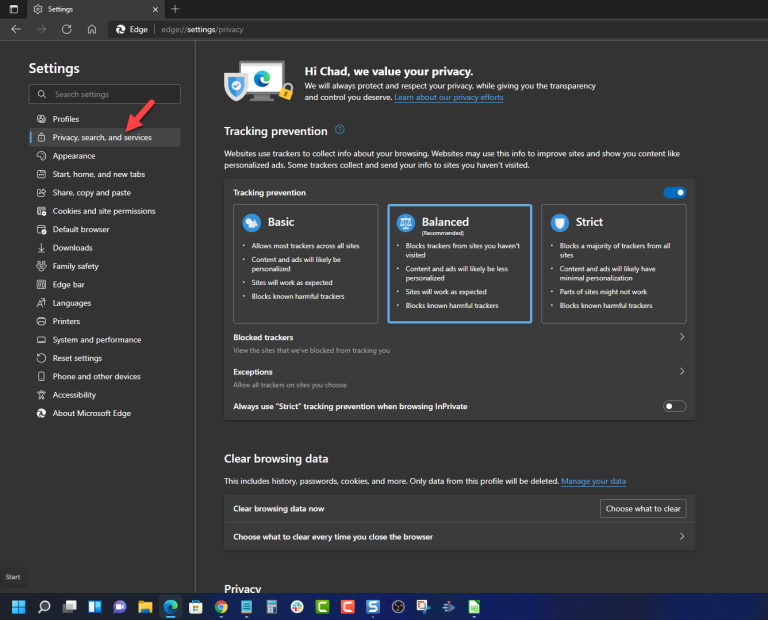Image resolution: width=768 pixels, height=620 pixels.
Task: Click the Family safety sidebar icon
Action: point(42,266)
